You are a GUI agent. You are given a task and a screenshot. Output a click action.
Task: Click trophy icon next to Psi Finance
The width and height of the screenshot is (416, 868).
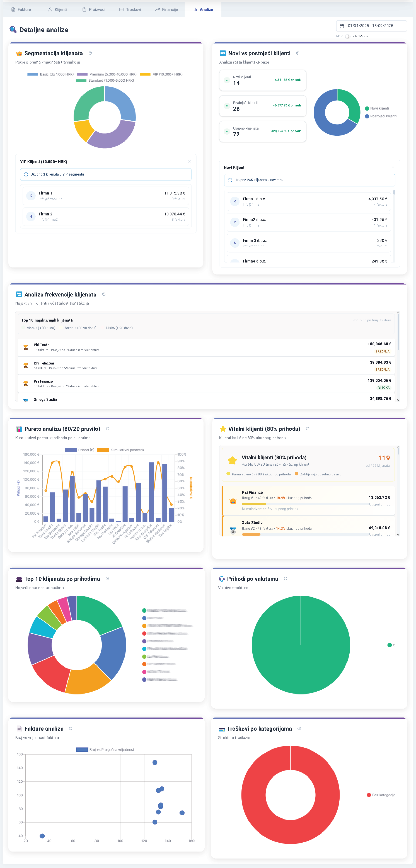pos(26,384)
